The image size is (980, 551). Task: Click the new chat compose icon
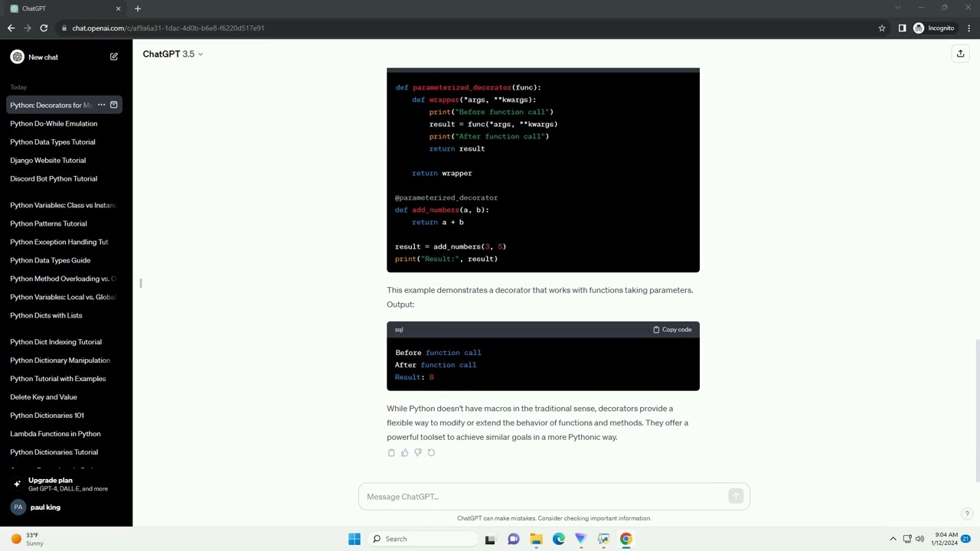click(x=113, y=57)
